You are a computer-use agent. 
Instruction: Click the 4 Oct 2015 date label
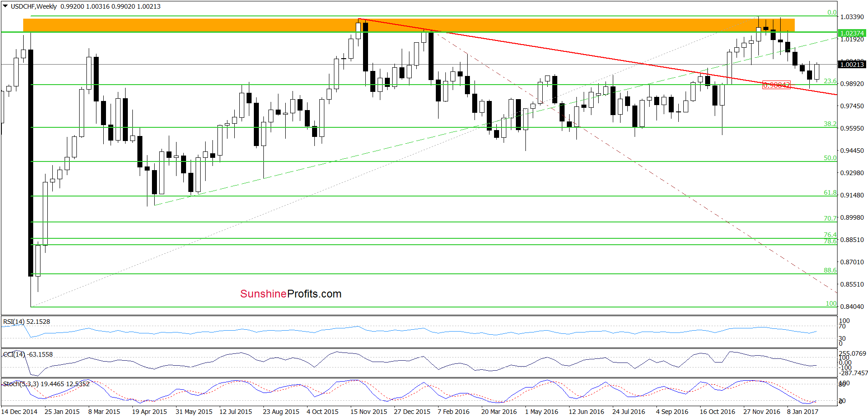click(323, 412)
